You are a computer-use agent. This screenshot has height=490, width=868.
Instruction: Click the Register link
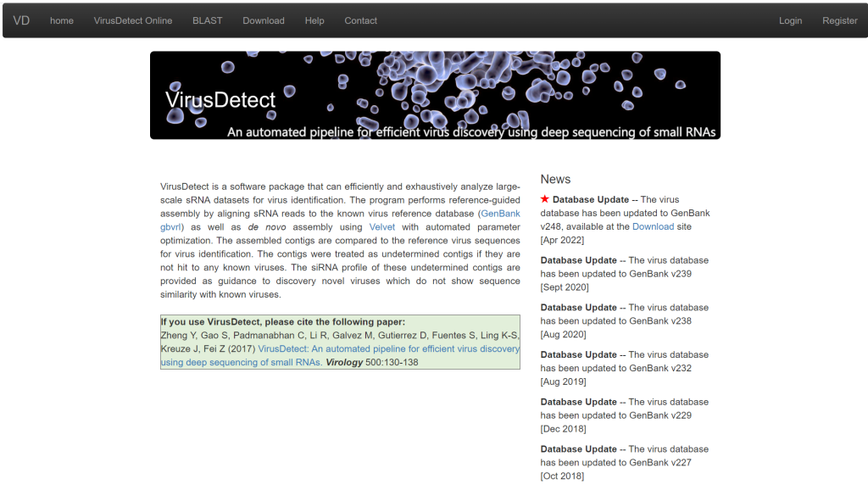(x=840, y=20)
